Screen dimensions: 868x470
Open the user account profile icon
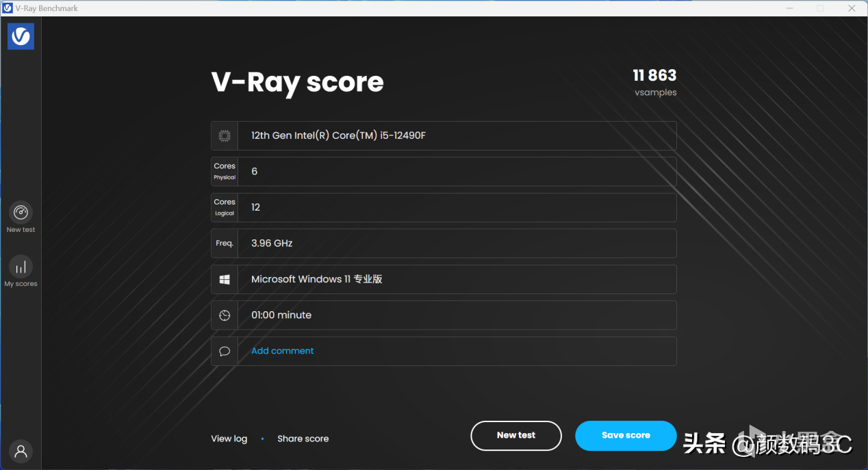click(21, 452)
